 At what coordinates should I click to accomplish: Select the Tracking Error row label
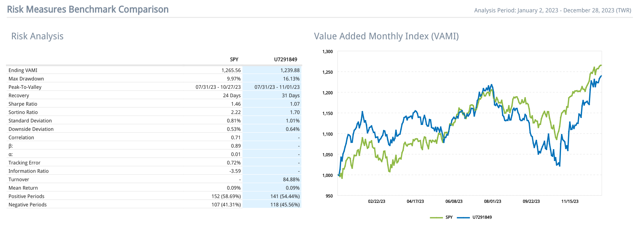(24, 163)
